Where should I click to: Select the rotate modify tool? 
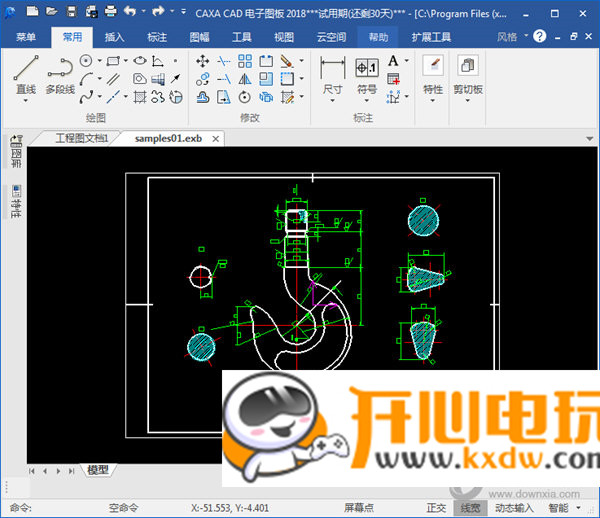[x=245, y=97]
